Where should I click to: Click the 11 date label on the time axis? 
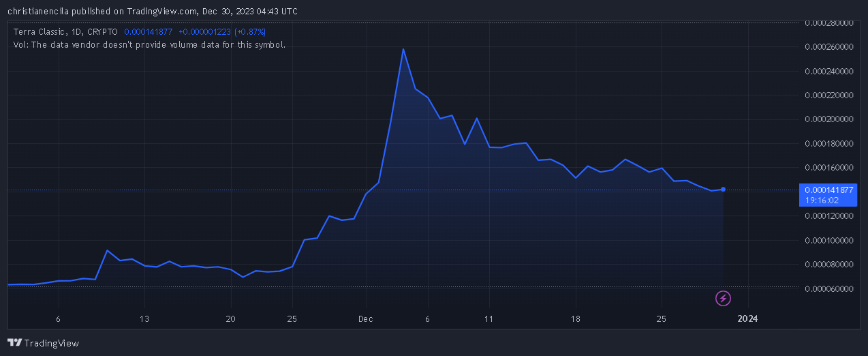coord(489,318)
